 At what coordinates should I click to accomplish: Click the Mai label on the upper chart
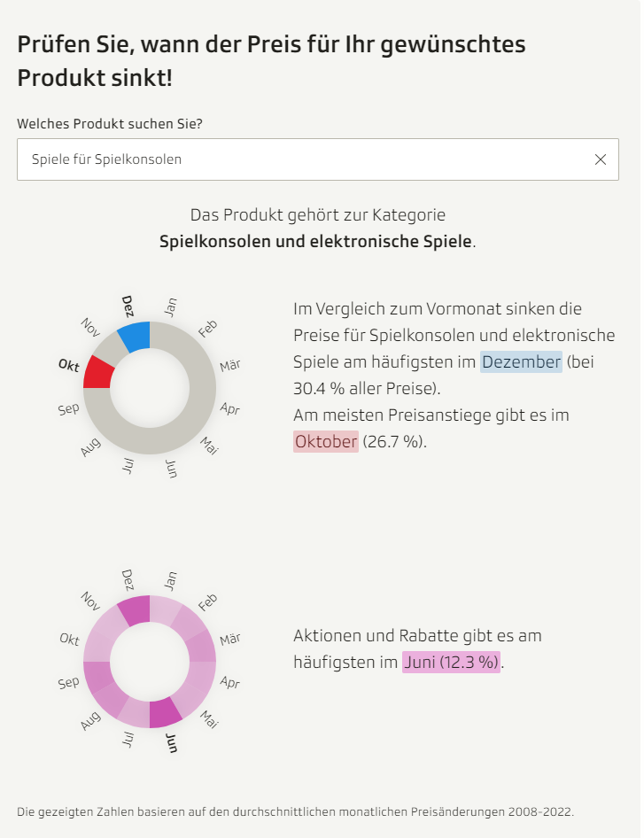point(209,444)
